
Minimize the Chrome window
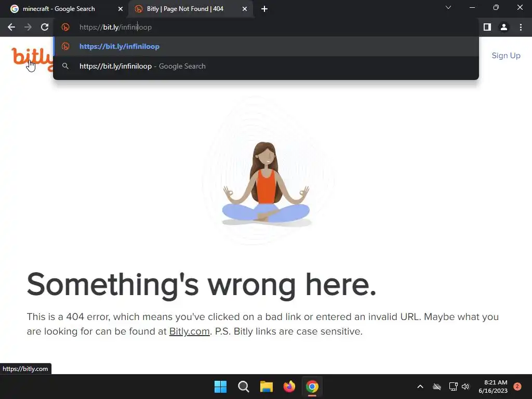point(472,7)
